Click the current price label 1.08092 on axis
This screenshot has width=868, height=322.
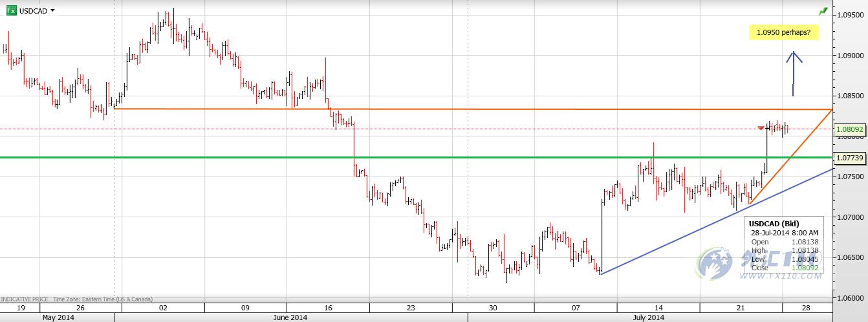click(x=850, y=130)
